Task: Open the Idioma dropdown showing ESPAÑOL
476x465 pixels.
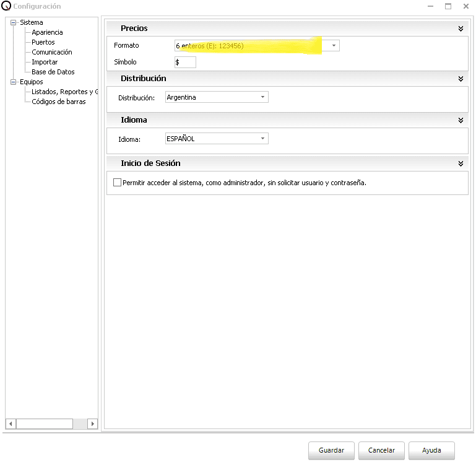Action: click(262, 139)
